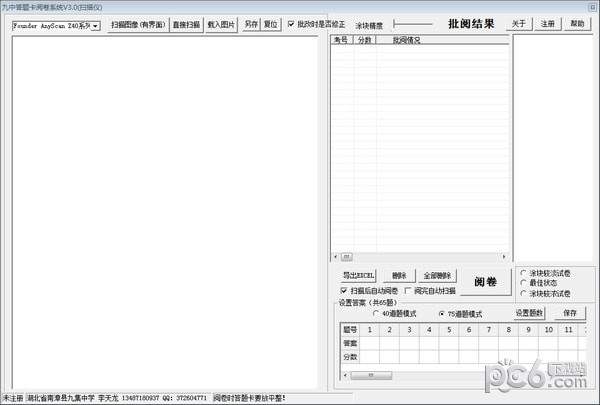
Task: Open the 关于 about dialog
Action: pos(518,24)
